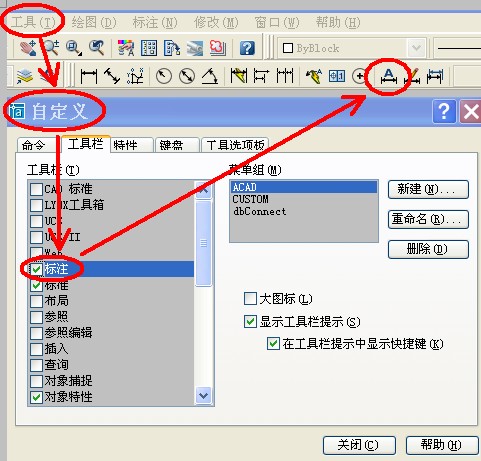The image size is (481, 461).
Task: Enable the LYNX工具箱 toolbar checkbox
Action: point(36,205)
